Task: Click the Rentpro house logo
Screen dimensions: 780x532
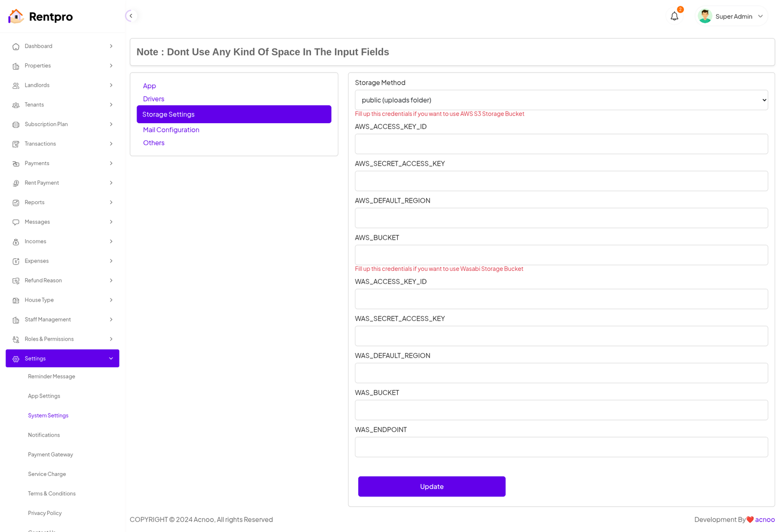Action: (x=16, y=16)
